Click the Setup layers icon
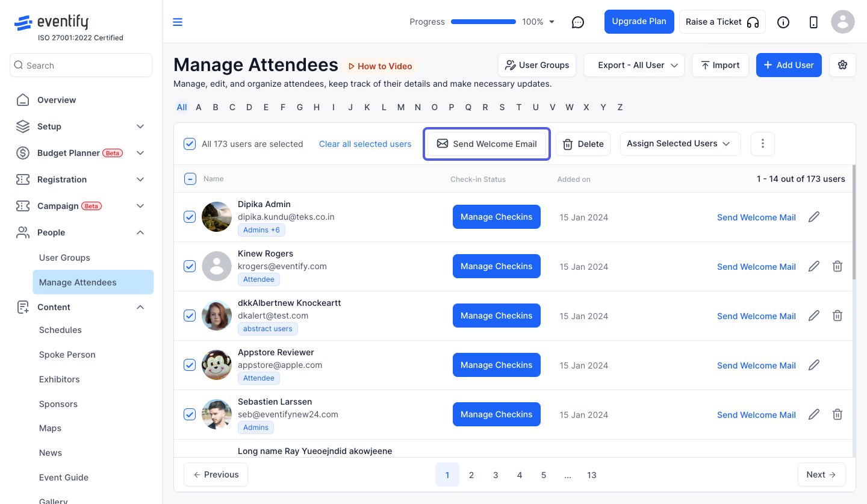 pos(23,126)
